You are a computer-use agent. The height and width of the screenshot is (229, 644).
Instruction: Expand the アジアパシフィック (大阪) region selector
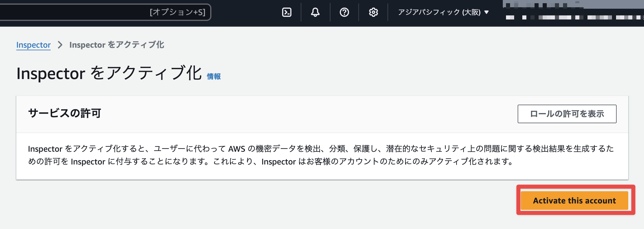[x=439, y=12]
